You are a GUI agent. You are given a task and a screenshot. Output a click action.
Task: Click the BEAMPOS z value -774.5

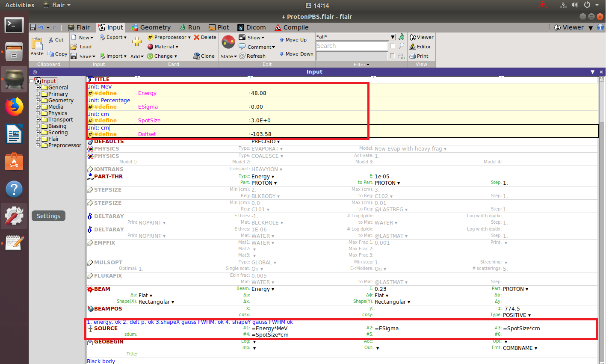pyautogui.click(x=511, y=309)
